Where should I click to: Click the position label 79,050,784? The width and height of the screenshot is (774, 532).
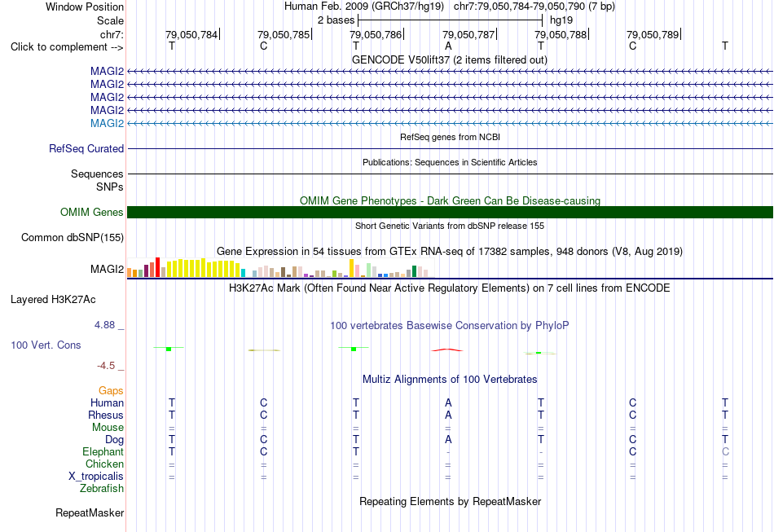pos(191,34)
